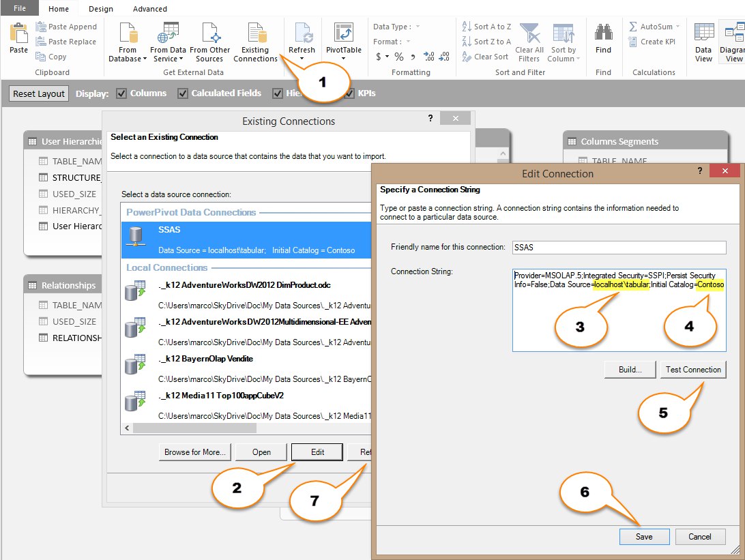
Task: Click the Clear All Filters icon
Action: pos(529,34)
